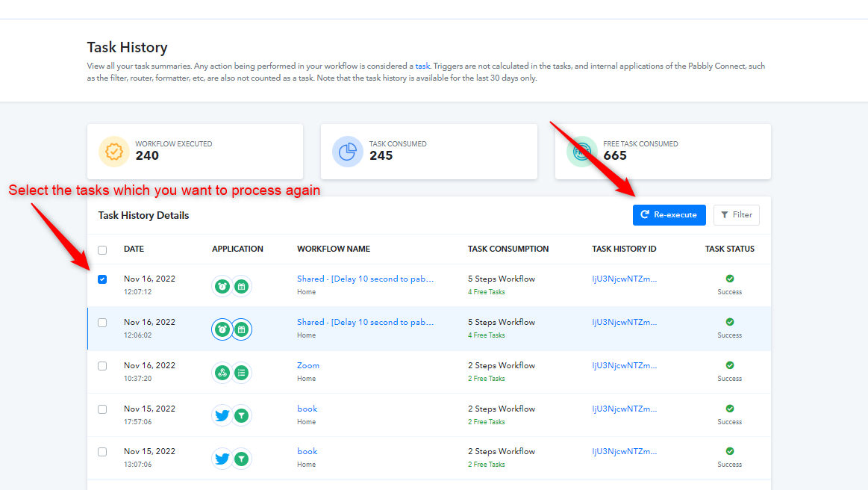
Task: Click the Twitter icon in 17:57:06 book row
Action: coord(222,415)
